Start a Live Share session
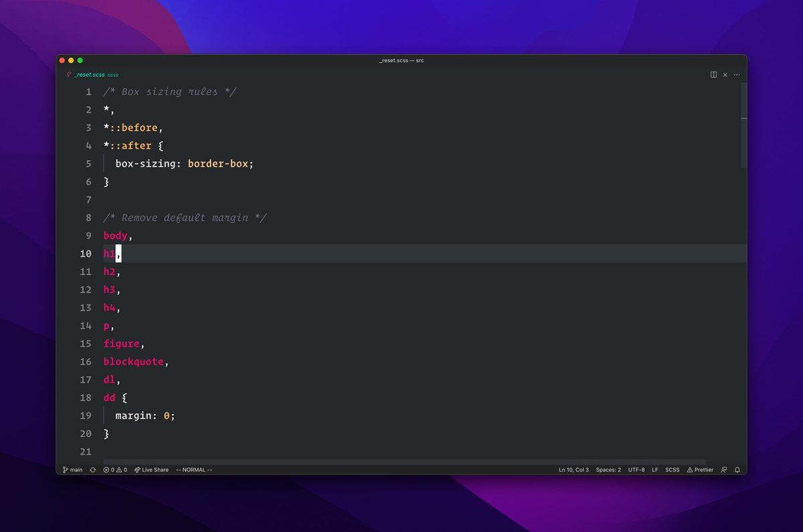Viewport: 803px width, 532px height. 152,470
